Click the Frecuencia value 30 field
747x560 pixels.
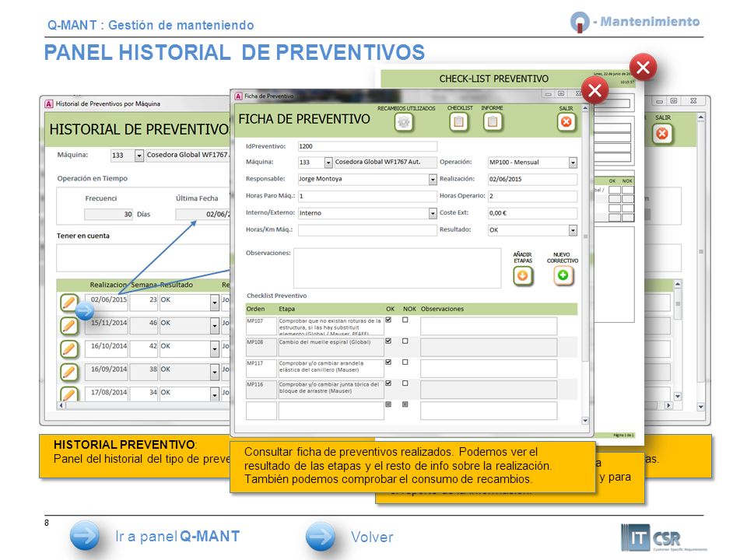(109, 215)
